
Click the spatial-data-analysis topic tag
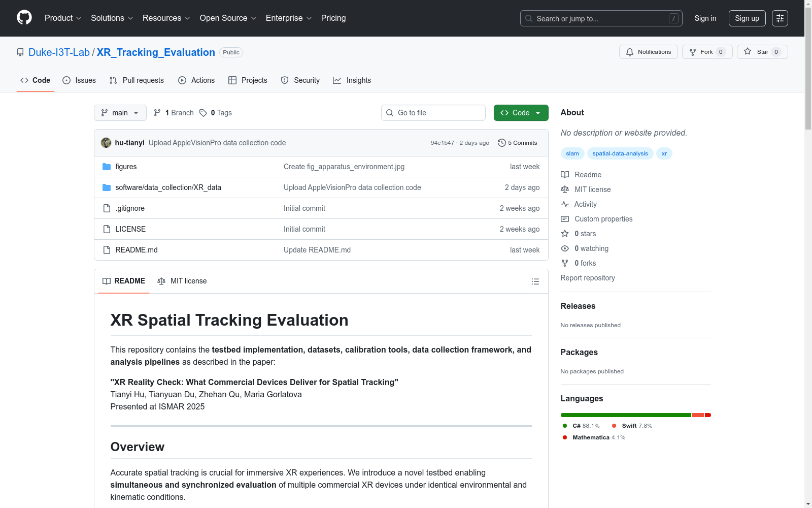[x=620, y=153]
